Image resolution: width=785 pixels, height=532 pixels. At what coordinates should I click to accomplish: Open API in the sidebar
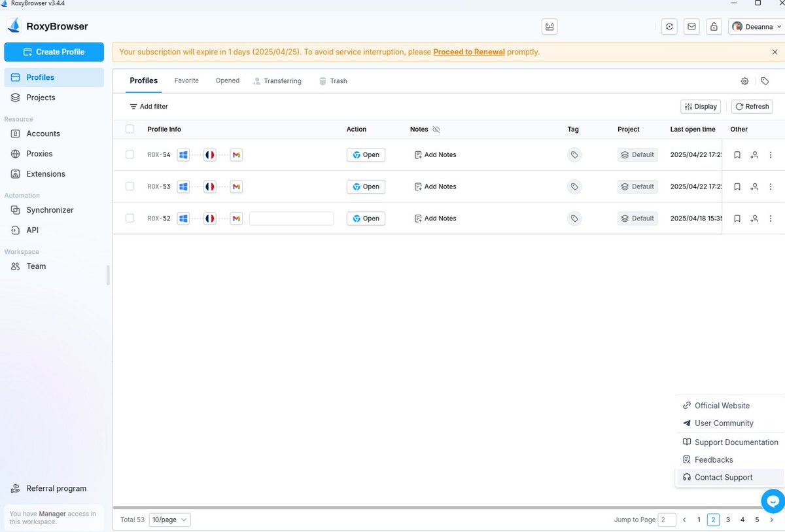pos(54,230)
